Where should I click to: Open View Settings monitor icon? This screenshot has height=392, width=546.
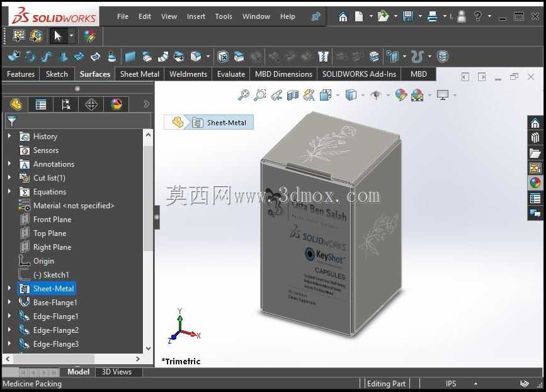pos(443,94)
